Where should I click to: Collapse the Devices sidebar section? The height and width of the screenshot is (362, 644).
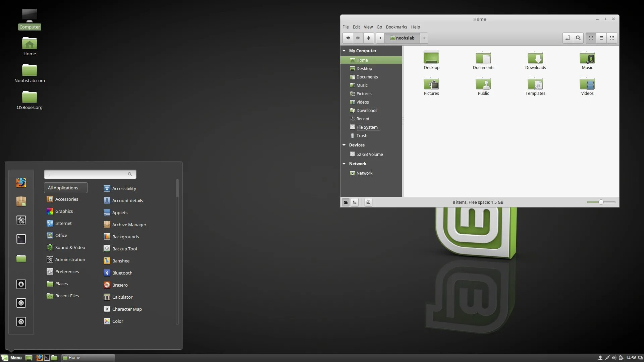pyautogui.click(x=344, y=145)
